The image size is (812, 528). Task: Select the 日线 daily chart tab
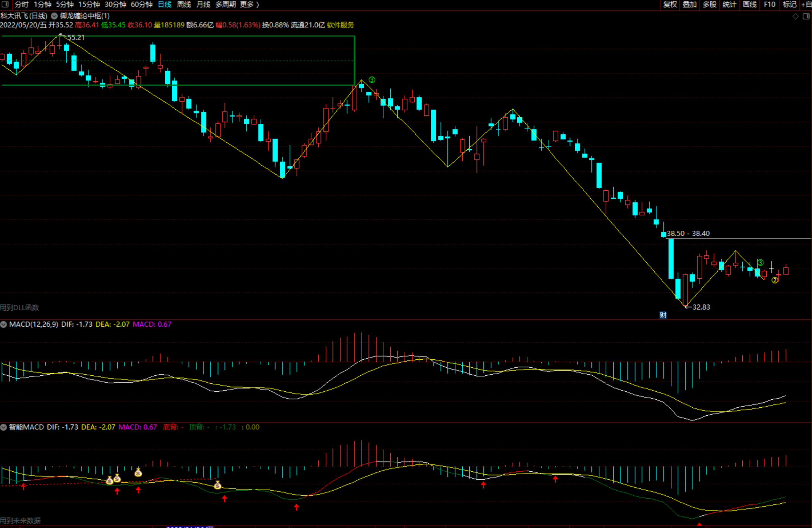click(165, 5)
